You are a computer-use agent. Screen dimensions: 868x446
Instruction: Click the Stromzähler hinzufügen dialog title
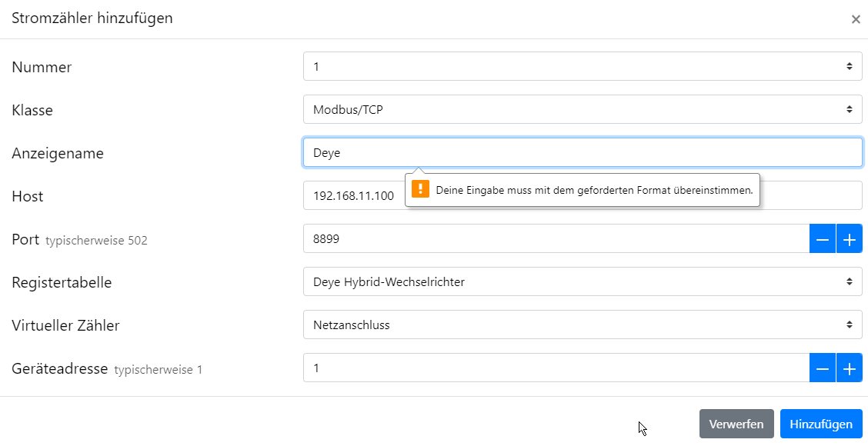(x=92, y=18)
